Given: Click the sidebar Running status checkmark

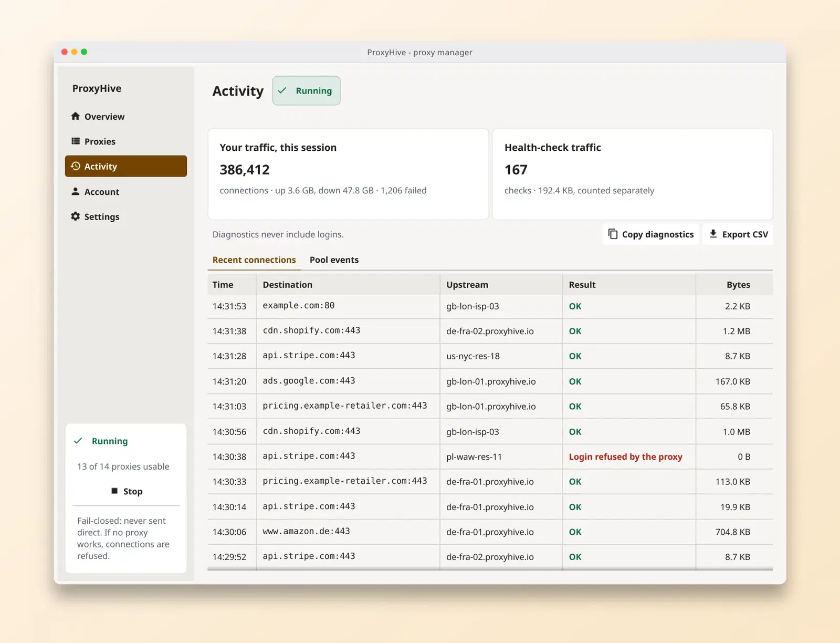Looking at the screenshot, I should click(78, 441).
